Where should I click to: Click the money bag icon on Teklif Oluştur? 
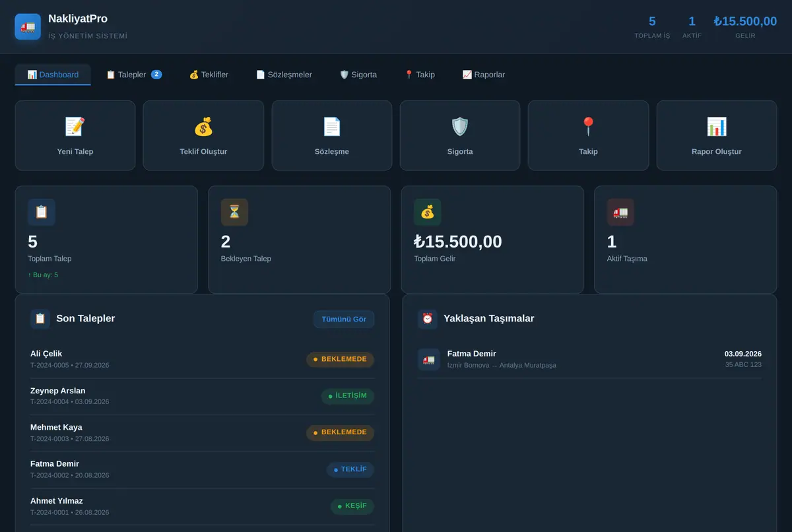point(203,126)
